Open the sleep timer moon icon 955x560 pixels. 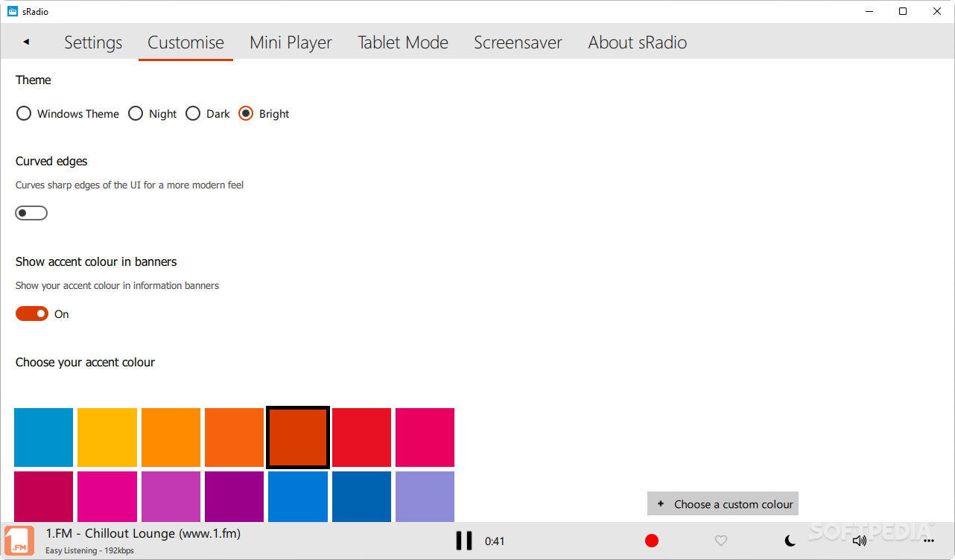(x=790, y=541)
